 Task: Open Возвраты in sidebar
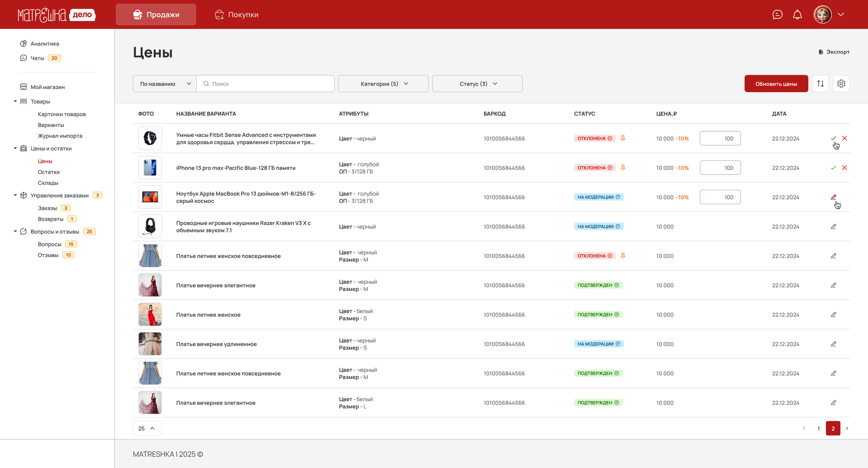coord(51,219)
